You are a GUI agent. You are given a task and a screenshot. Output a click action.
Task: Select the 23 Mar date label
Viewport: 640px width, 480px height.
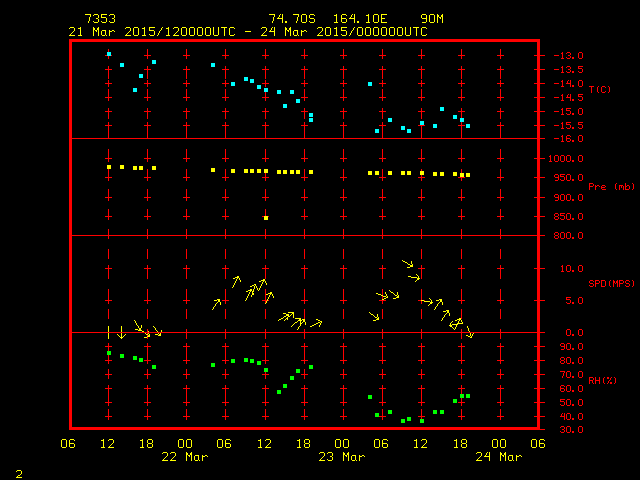(x=341, y=456)
